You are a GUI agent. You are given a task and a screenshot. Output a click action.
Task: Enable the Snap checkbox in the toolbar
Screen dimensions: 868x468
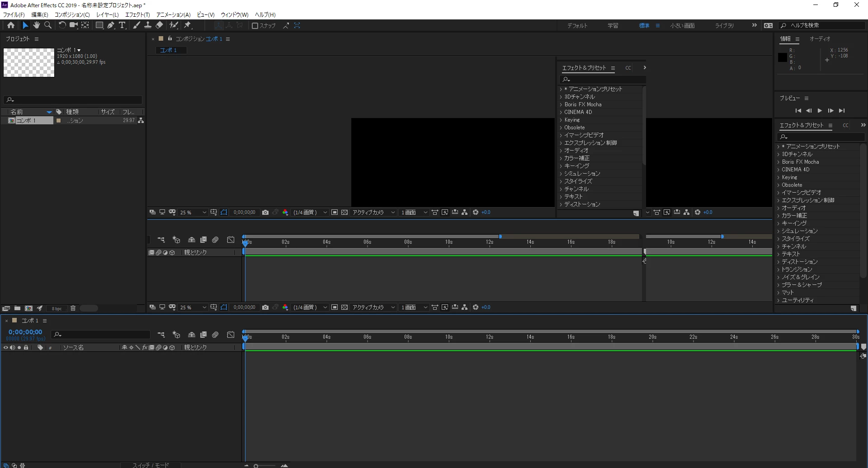(255, 26)
